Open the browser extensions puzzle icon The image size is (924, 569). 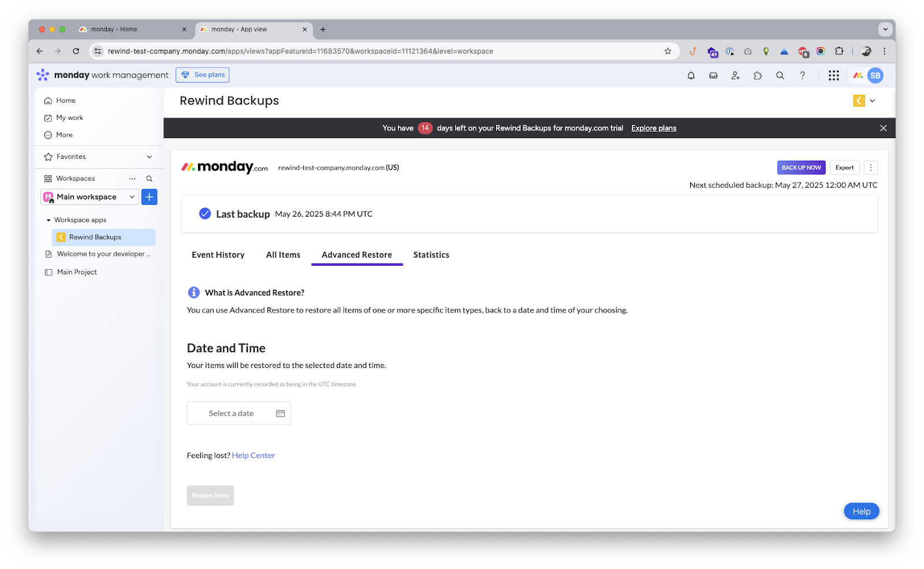click(839, 51)
